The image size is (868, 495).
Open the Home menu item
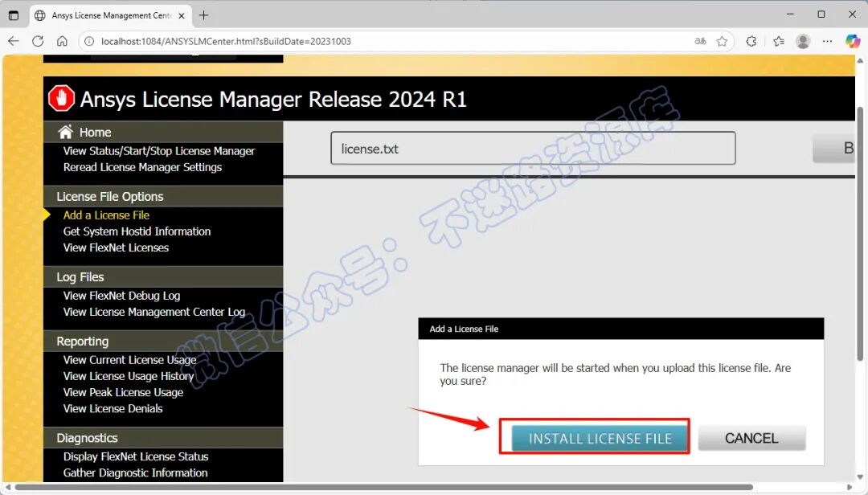95,133
